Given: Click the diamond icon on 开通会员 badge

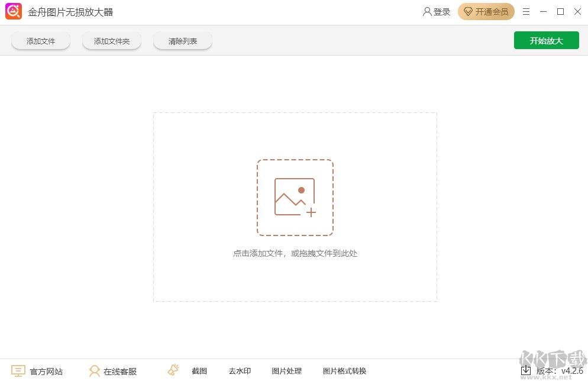Looking at the screenshot, I should (469, 11).
